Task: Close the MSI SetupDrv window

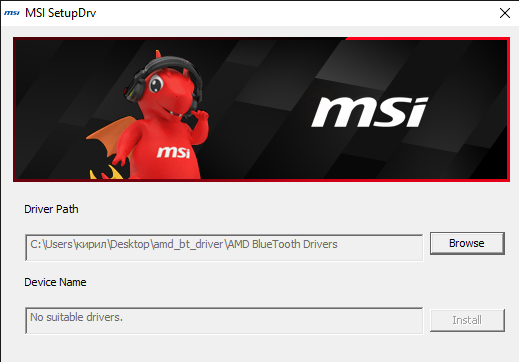Action: point(505,13)
